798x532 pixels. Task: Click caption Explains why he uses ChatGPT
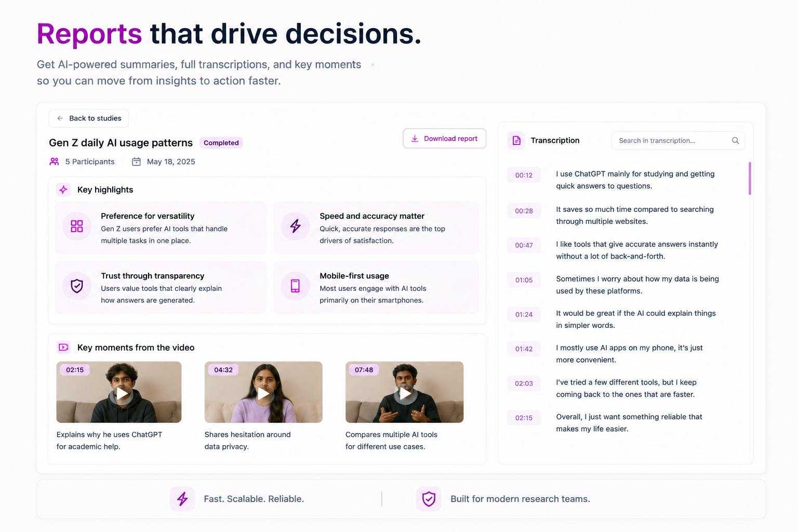coord(109,441)
